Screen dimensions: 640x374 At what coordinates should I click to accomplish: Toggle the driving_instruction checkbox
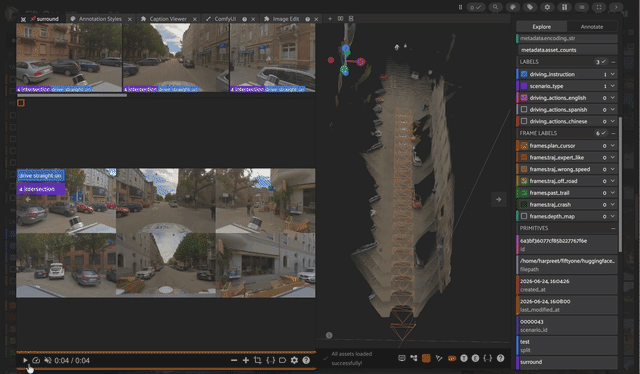click(524, 74)
